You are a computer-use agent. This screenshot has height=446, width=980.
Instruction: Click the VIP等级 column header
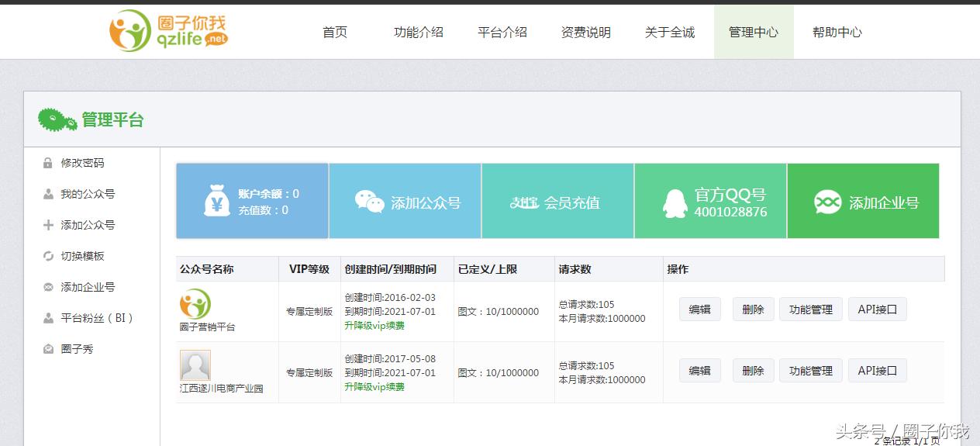click(x=309, y=269)
